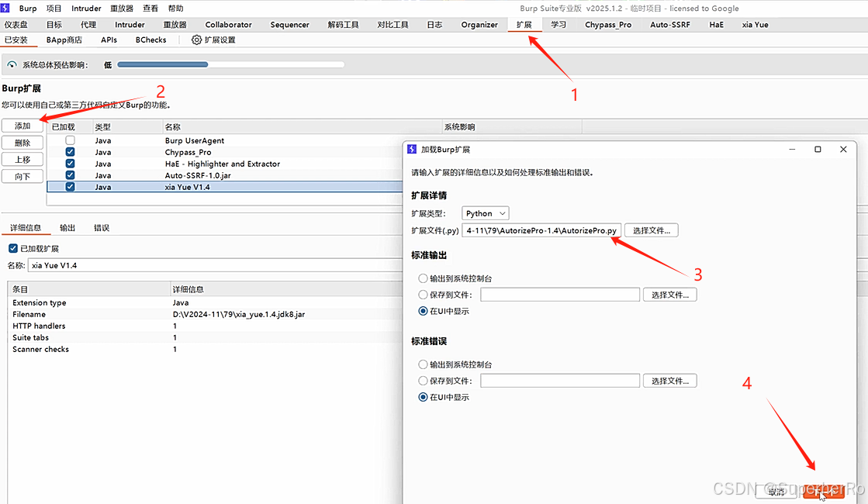This screenshot has height=504, width=868.
Task: Minimize the load Burp extension dialog
Action: click(x=792, y=150)
